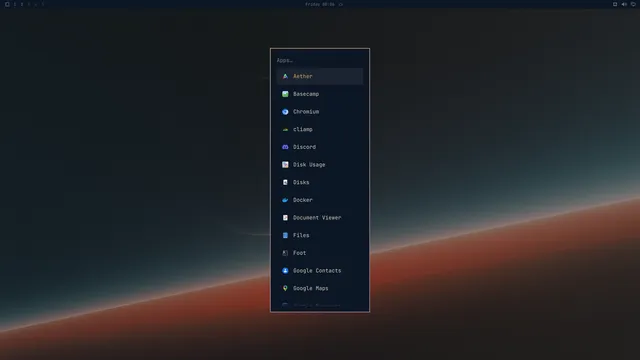Viewport: 640px width, 360px height.
Task: Launch the Foot terminal icon
Action: click(x=285, y=253)
